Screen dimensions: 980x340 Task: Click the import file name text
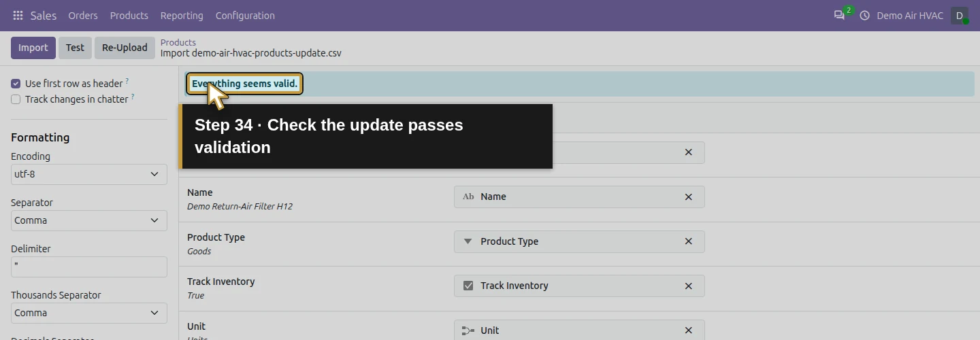pyautogui.click(x=251, y=53)
